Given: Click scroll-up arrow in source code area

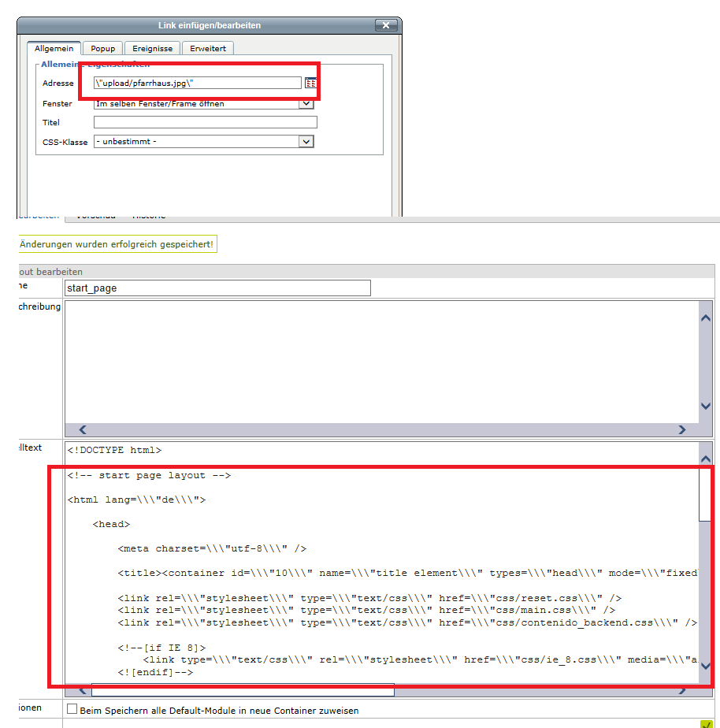Looking at the screenshot, I should [x=705, y=459].
